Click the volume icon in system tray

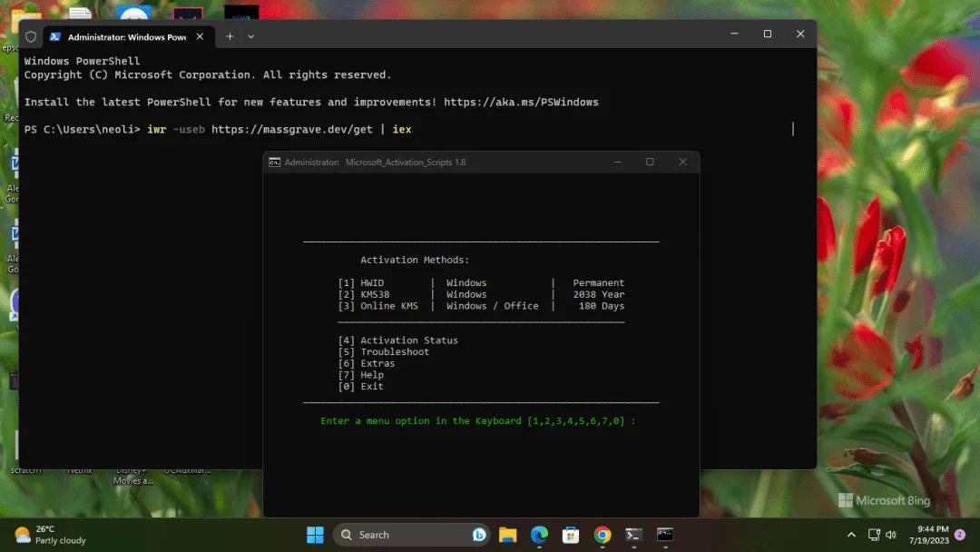point(891,535)
